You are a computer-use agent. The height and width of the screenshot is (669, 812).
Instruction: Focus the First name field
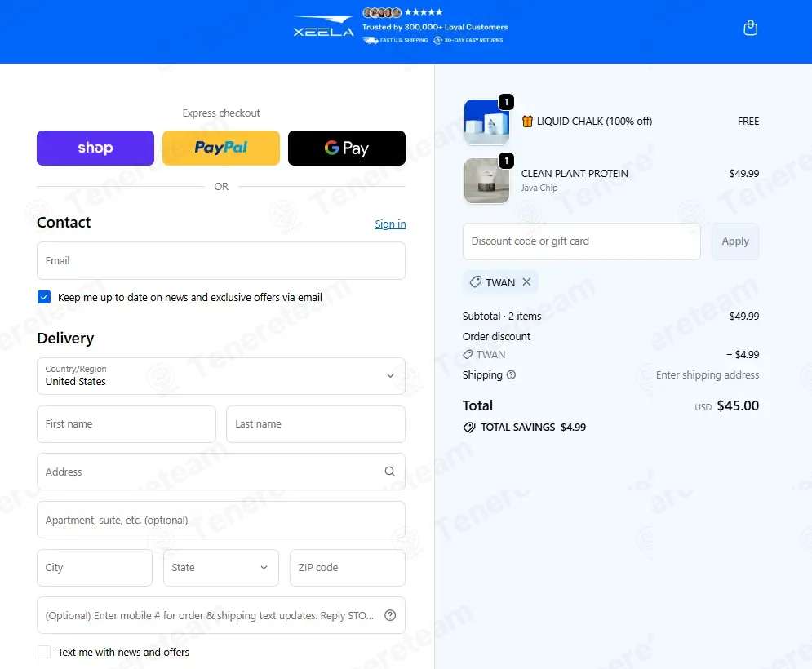pyautogui.click(x=126, y=424)
